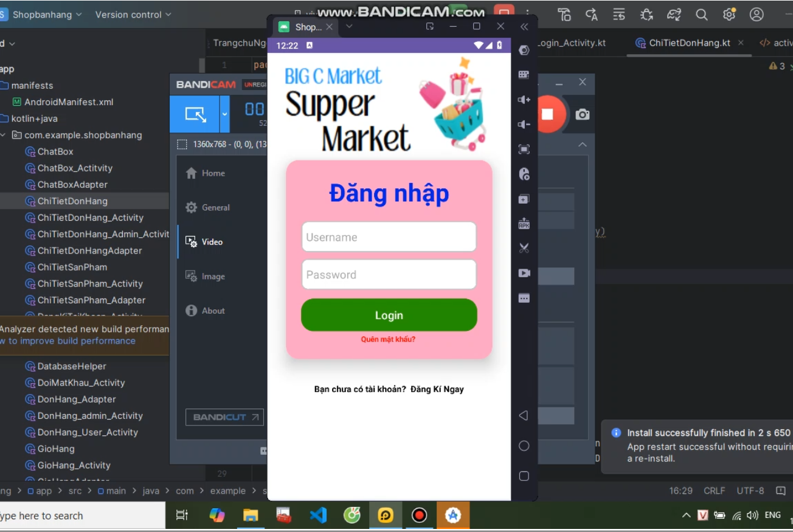Collapse the com.example.shopbanhang package
Image resolution: width=793 pixels, height=532 pixels.
[3, 135]
